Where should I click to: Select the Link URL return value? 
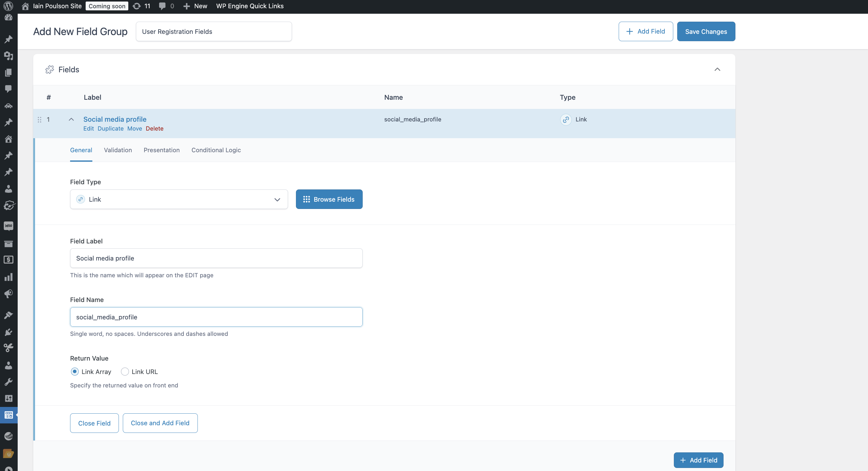tap(125, 372)
